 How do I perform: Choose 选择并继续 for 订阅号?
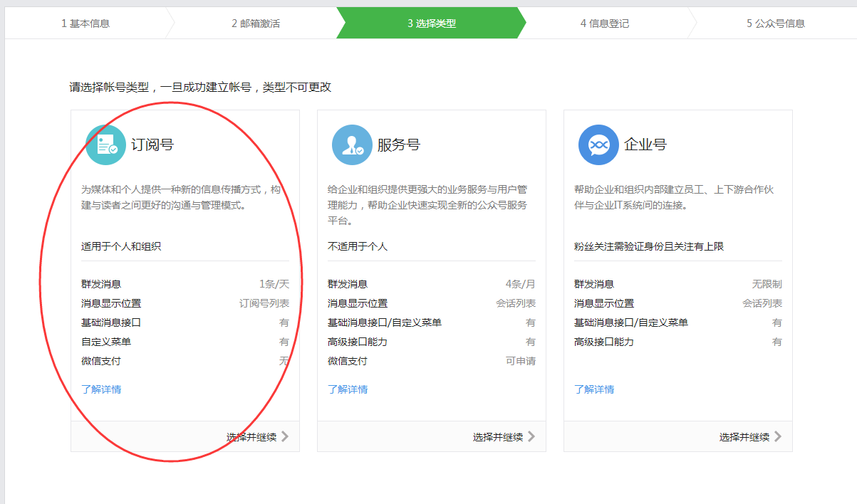point(251,437)
